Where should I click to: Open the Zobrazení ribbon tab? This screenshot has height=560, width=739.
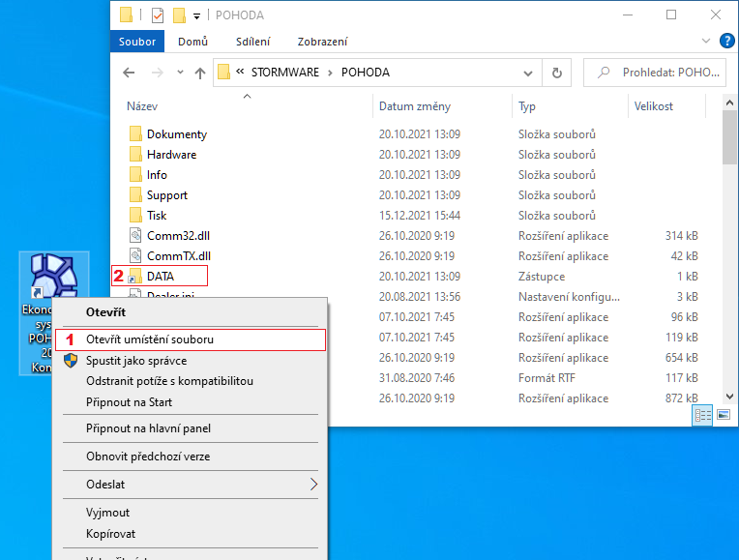click(x=322, y=42)
